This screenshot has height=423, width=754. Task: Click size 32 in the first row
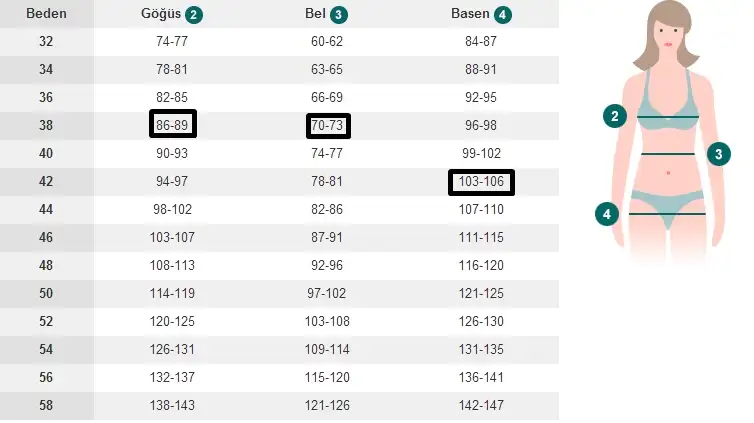[x=46, y=42]
